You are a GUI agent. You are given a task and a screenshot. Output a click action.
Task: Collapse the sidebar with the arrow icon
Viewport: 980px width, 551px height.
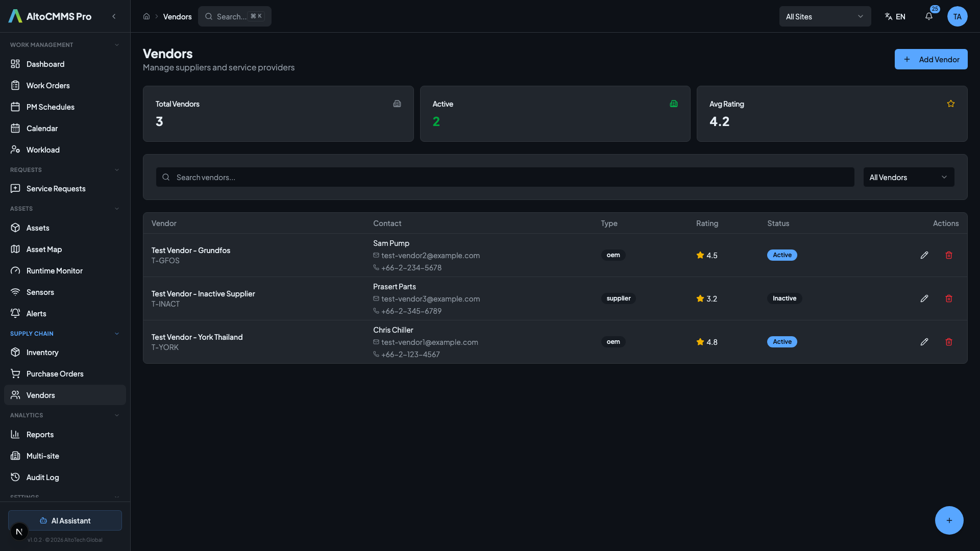[x=114, y=16]
